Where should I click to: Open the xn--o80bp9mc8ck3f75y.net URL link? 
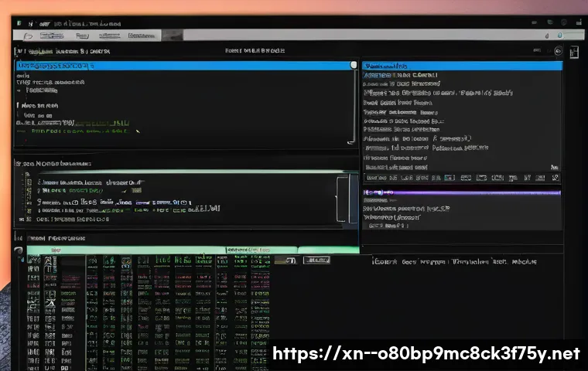(426, 354)
